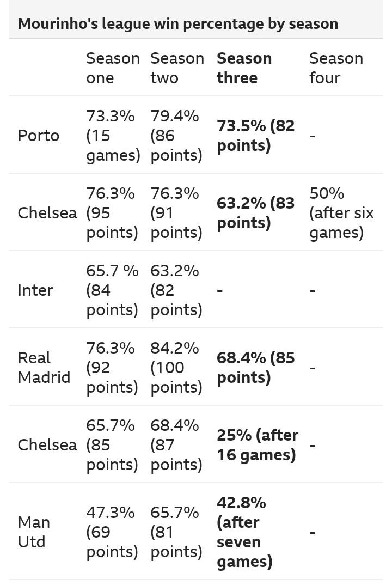Select the Season four column header
392x585 pixels.
point(335,68)
